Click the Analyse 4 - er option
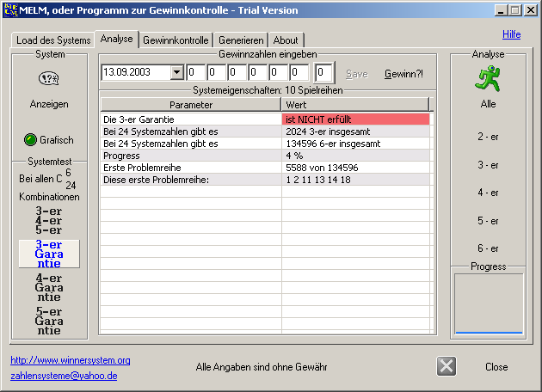 tap(488, 193)
